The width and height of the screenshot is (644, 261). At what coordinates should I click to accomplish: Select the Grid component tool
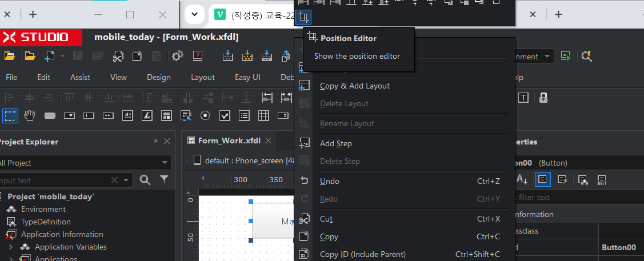coord(263,116)
